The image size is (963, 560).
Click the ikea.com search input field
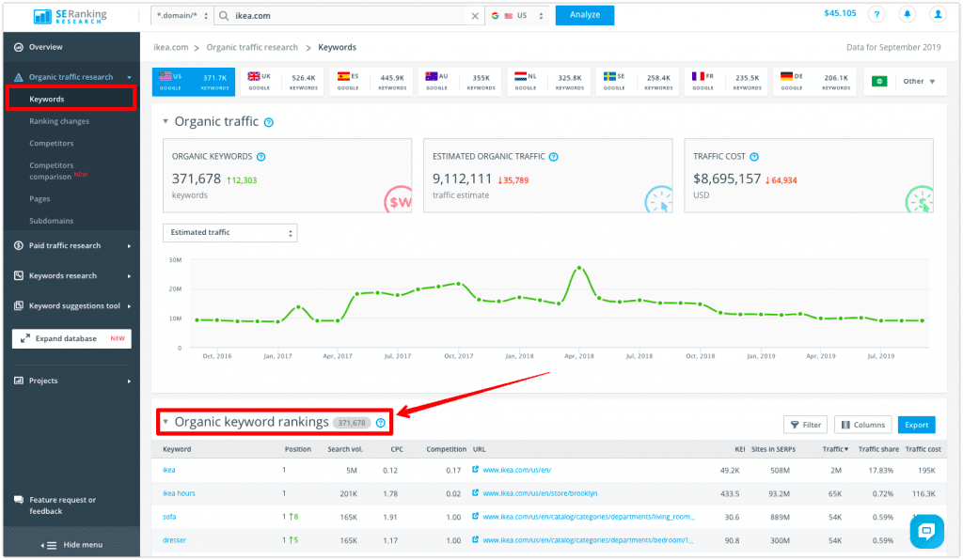click(350, 16)
